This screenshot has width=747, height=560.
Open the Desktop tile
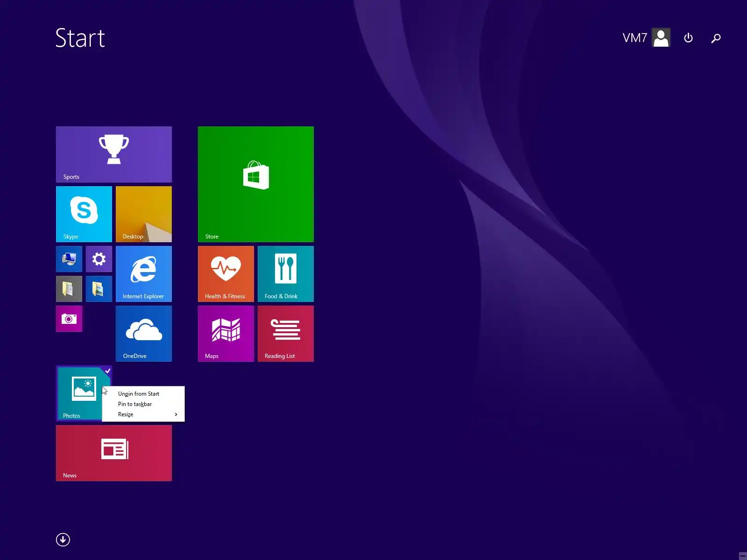144,214
